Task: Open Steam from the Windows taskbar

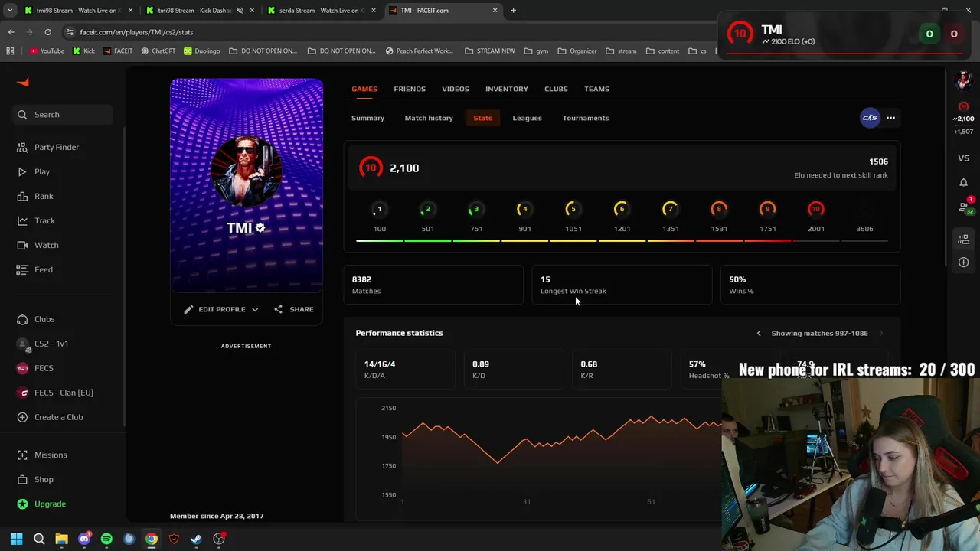Action: coord(196,539)
